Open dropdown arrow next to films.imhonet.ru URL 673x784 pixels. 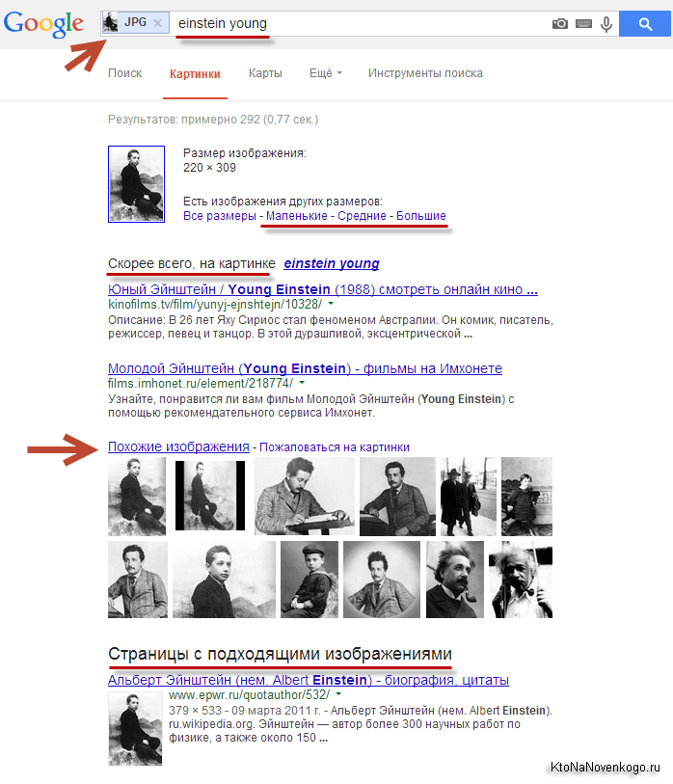pos(303,383)
